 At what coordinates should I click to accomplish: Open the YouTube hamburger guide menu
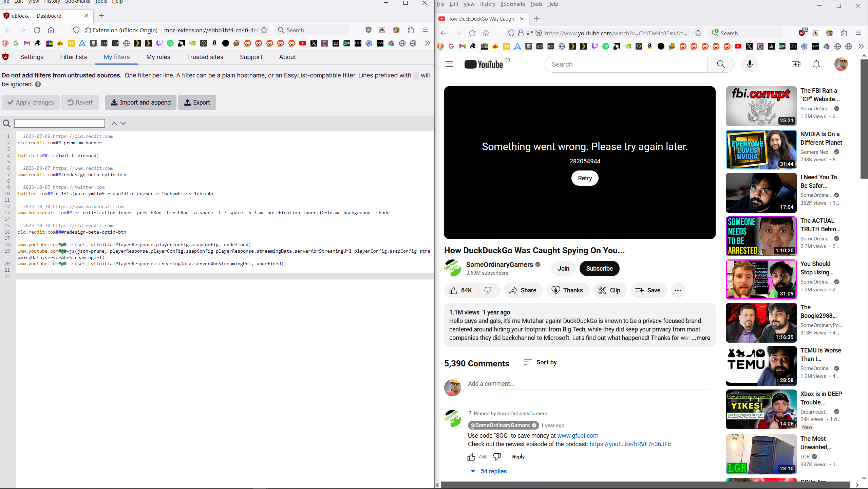click(x=449, y=64)
